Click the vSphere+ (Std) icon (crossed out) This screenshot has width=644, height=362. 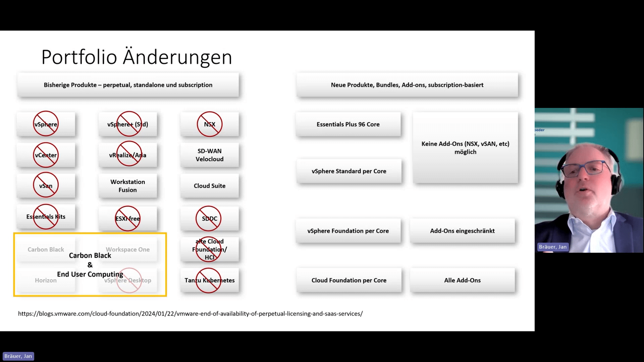[127, 124]
